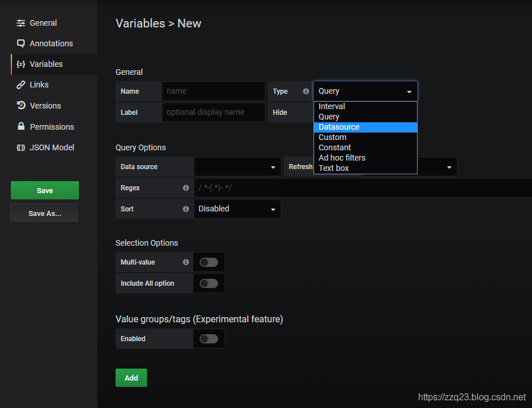Open the Sort dropdown showing Disabled
This screenshot has width=532, height=408.
point(237,209)
